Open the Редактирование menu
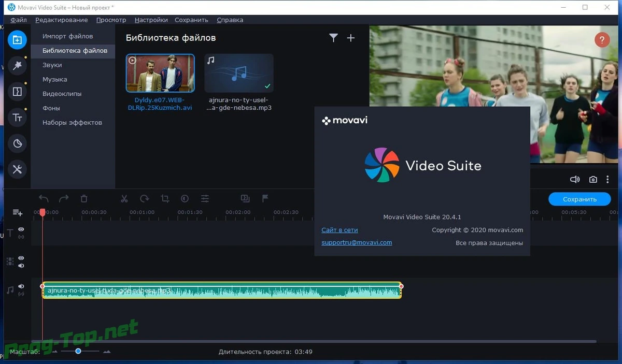Screen dimensions: 622x364 click(62, 20)
